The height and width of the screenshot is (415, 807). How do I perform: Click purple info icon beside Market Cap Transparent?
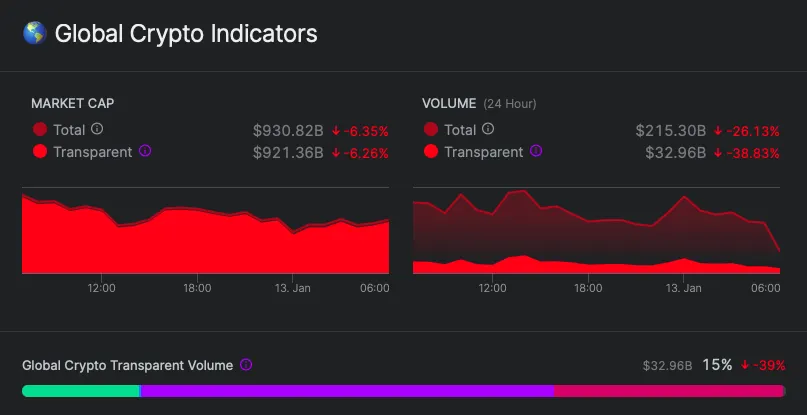[145, 152]
